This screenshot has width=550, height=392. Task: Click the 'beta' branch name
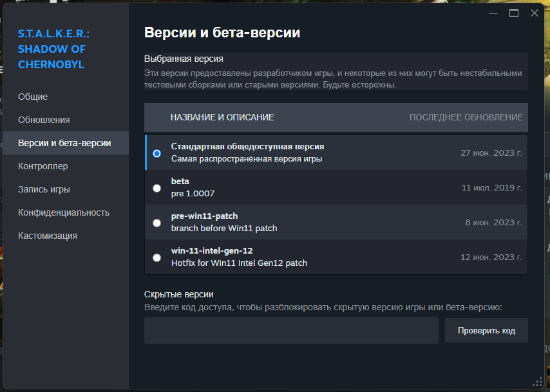[x=180, y=182]
